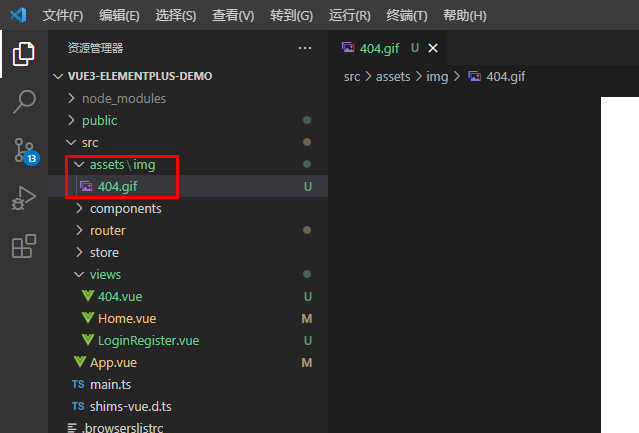The width and height of the screenshot is (639, 433).
Task: Click the TS icon of main.ts
Action: (78, 384)
